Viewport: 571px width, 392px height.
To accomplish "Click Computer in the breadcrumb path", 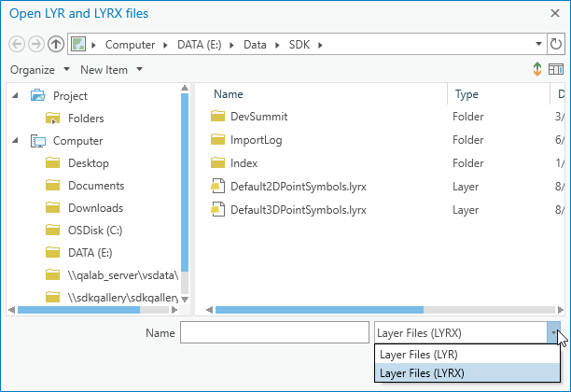I will click(130, 45).
